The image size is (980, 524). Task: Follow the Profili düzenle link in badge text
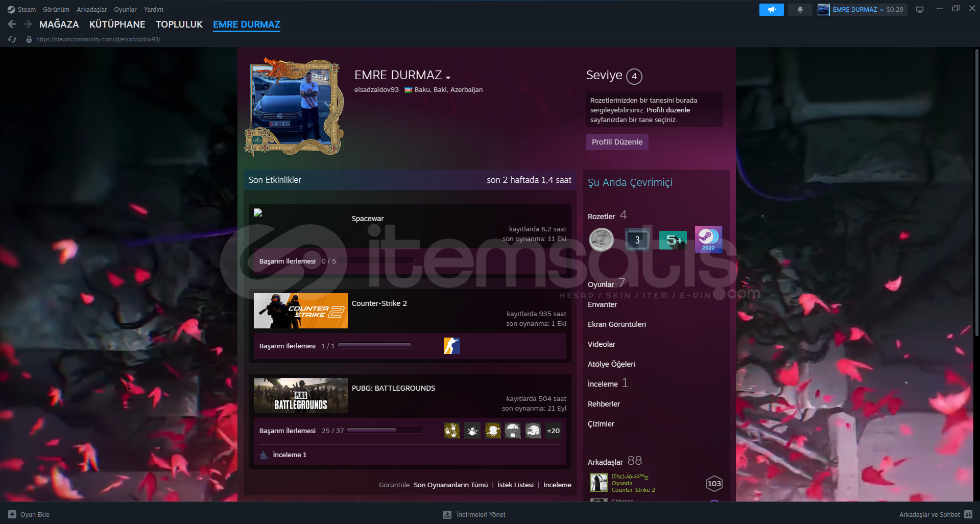668,110
